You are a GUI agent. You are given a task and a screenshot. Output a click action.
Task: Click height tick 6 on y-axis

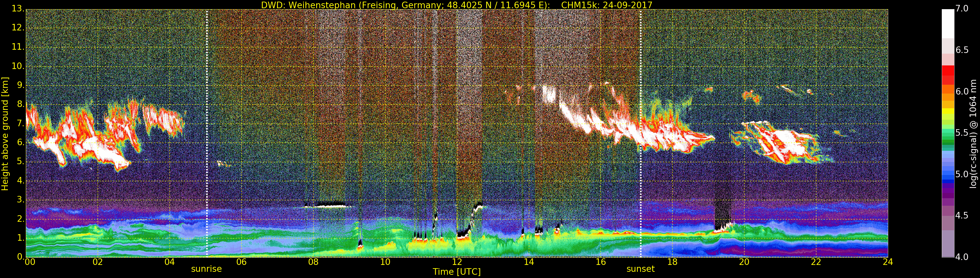coord(20,142)
